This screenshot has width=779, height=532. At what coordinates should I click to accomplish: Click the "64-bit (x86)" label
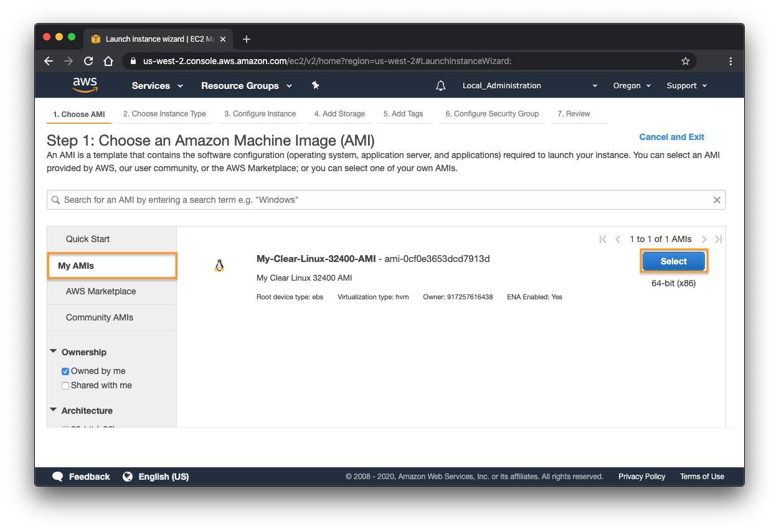click(x=674, y=283)
